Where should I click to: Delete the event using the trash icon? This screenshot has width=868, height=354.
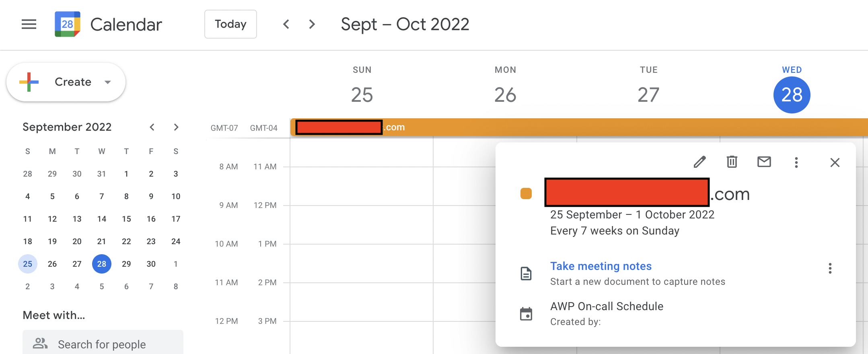[x=732, y=162]
